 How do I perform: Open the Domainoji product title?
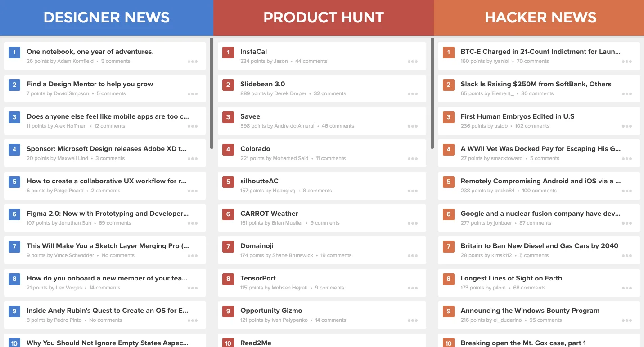[257, 246]
